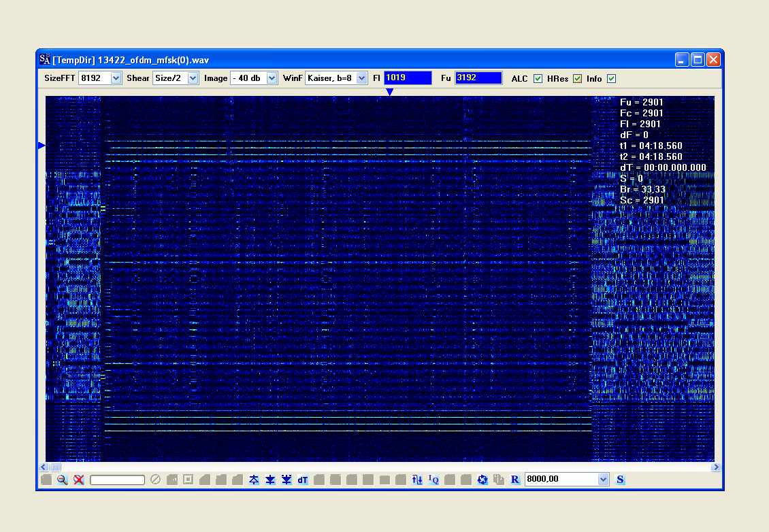The width and height of the screenshot is (769, 532).
Task: Click the gray copy documents icon
Action: point(499,480)
